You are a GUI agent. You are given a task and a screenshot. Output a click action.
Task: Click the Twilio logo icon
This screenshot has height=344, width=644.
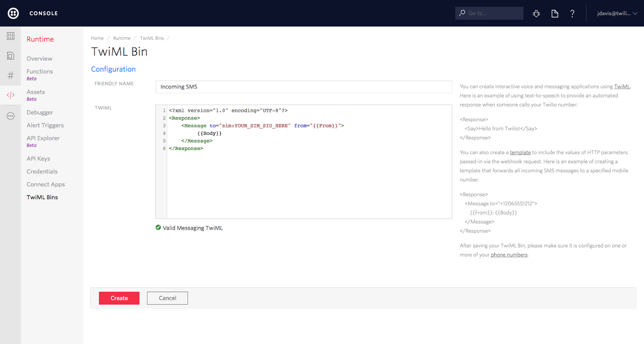coord(13,13)
